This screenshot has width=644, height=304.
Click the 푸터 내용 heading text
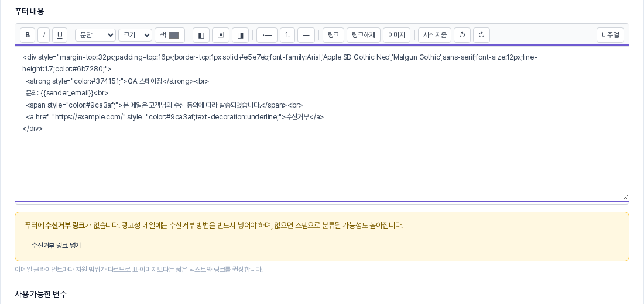click(x=30, y=11)
